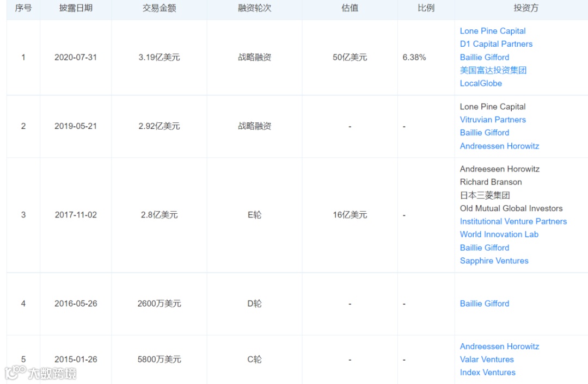Select the 交易金额 column header
The width and height of the screenshot is (588, 384).
159,8
